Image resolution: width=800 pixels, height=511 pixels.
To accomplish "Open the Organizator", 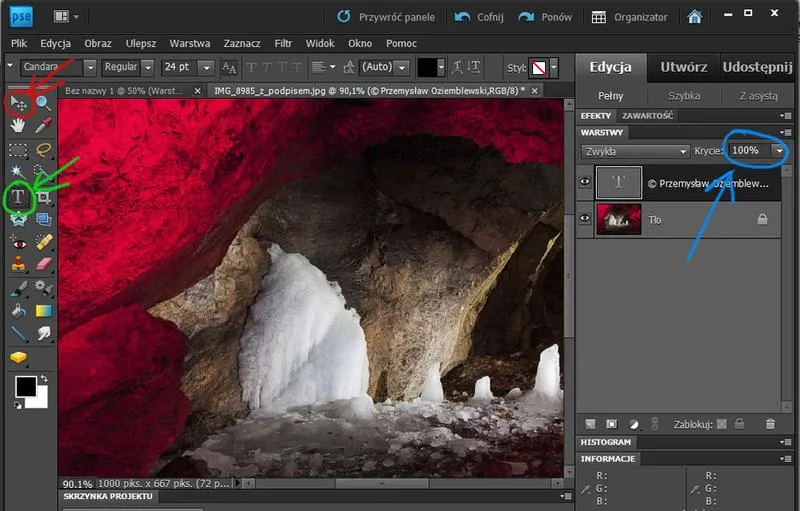I will (629, 17).
